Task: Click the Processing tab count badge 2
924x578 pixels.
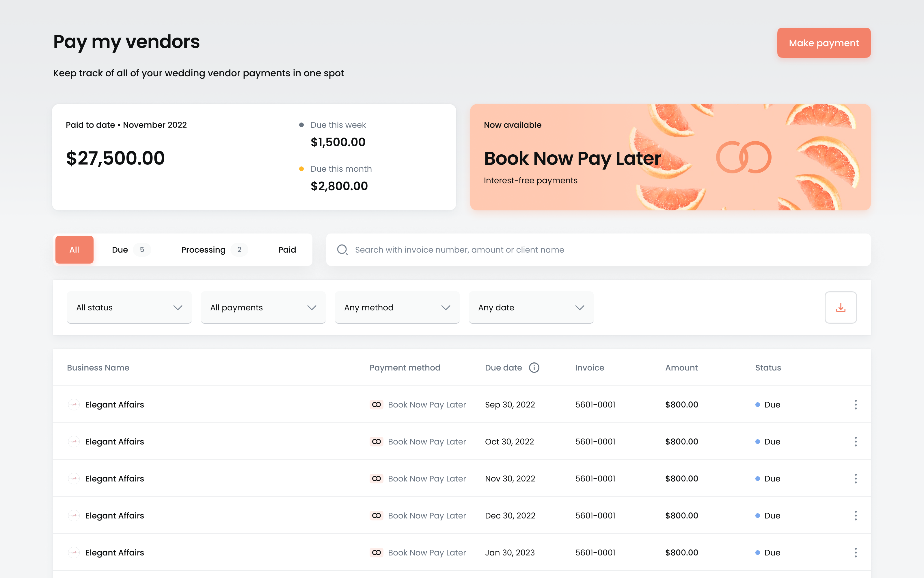Action: [x=239, y=250]
